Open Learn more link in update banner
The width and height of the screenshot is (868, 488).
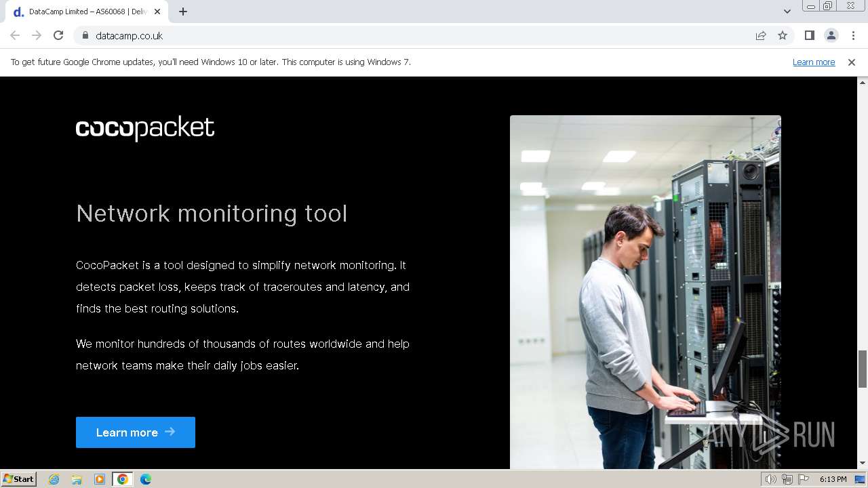tap(814, 62)
